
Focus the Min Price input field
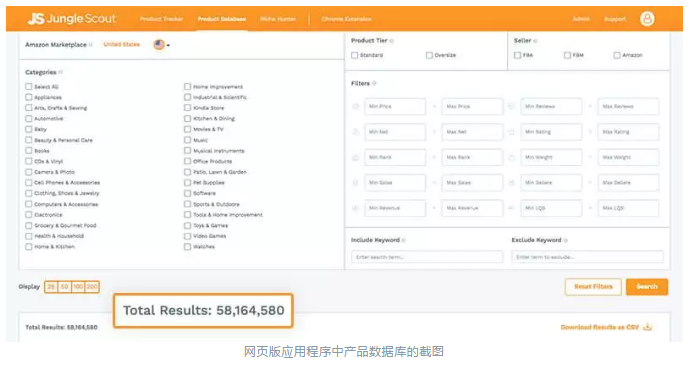[x=395, y=106]
